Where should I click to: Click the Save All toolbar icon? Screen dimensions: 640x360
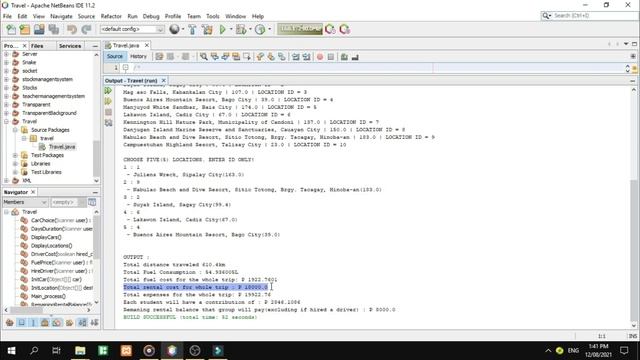coord(54,29)
